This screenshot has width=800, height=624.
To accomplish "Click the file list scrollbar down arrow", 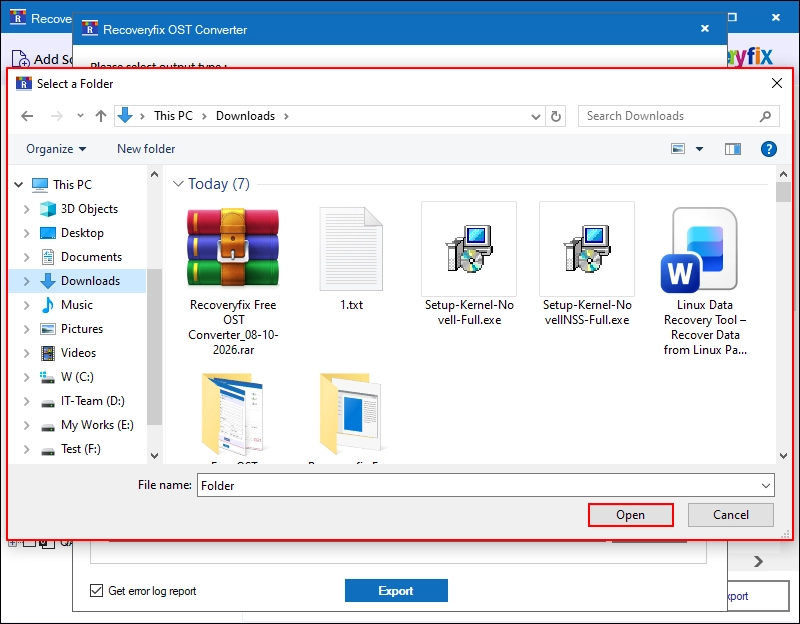I will pyautogui.click(x=784, y=456).
